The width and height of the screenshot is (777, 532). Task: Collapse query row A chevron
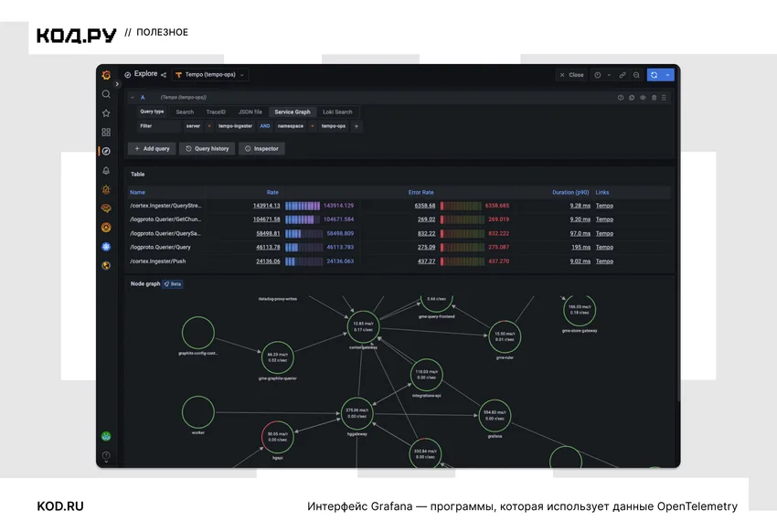pos(133,98)
